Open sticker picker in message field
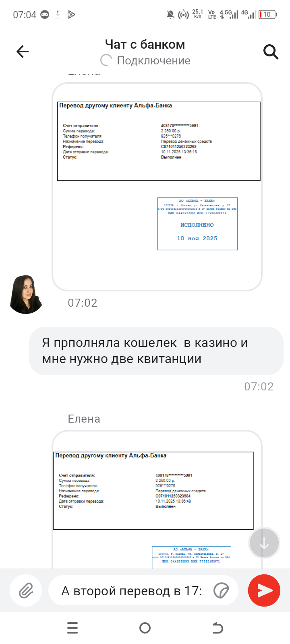The height and width of the screenshot is (644, 290). [221, 590]
